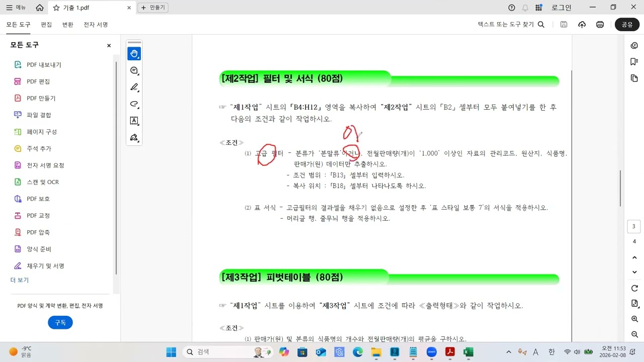Toggle the 한 Korean input mode indicator
The image size is (644, 362).
point(551,352)
